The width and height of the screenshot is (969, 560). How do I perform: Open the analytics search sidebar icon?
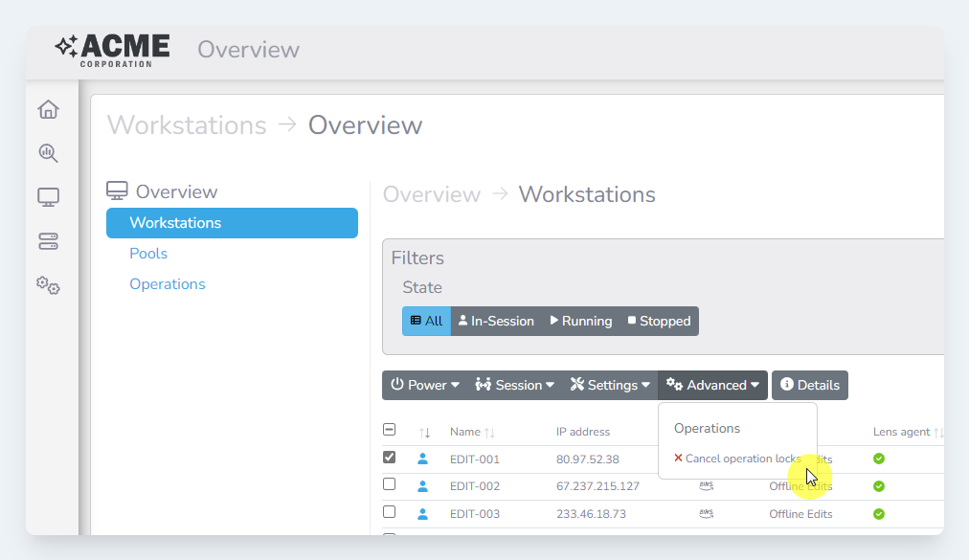[x=48, y=153]
